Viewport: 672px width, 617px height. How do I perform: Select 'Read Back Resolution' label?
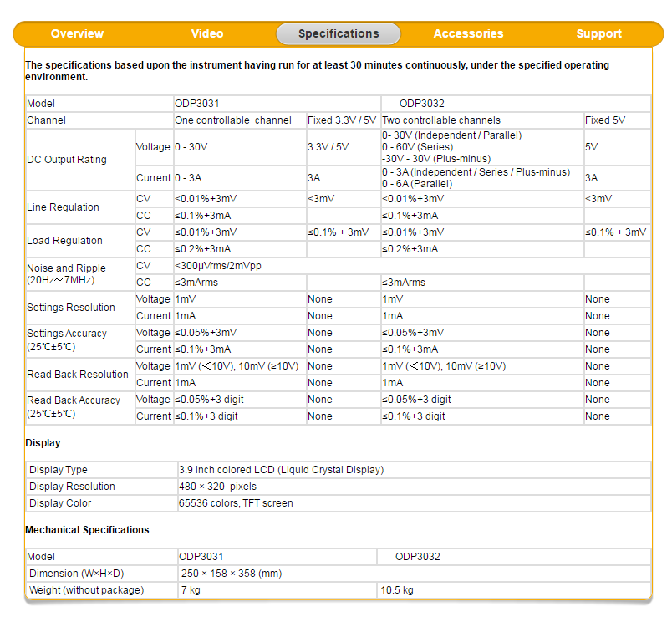pyautogui.click(x=77, y=375)
